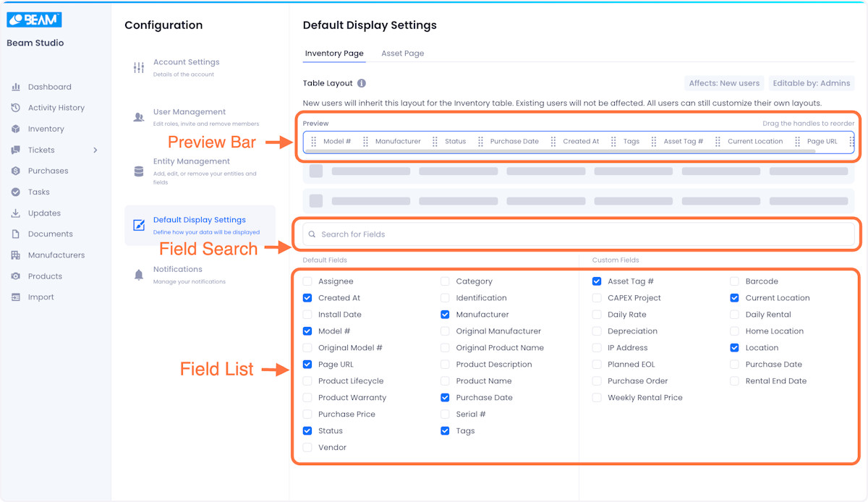Click the Tasks checkmark icon

[16, 192]
